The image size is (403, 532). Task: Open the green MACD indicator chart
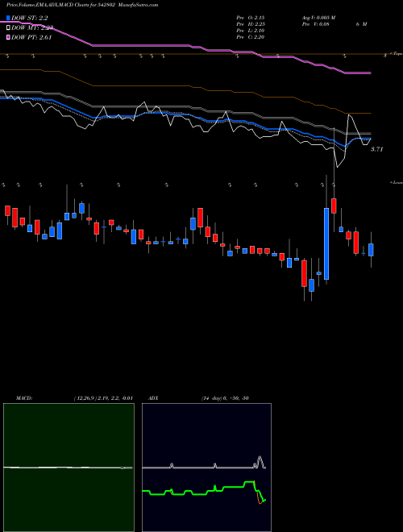pos(69,468)
